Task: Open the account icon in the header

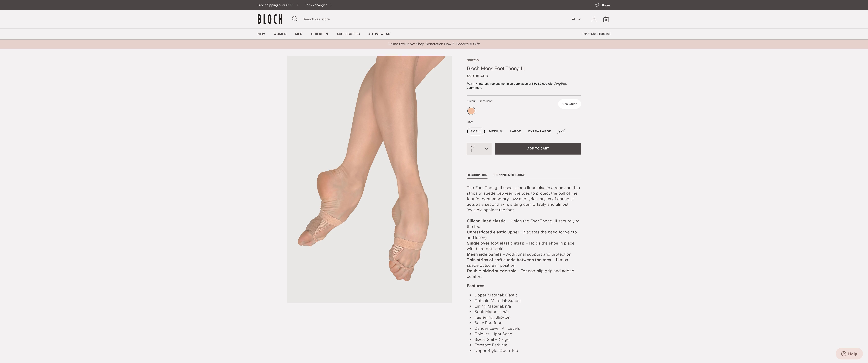Action: pyautogui.click(x=594, y=19)
